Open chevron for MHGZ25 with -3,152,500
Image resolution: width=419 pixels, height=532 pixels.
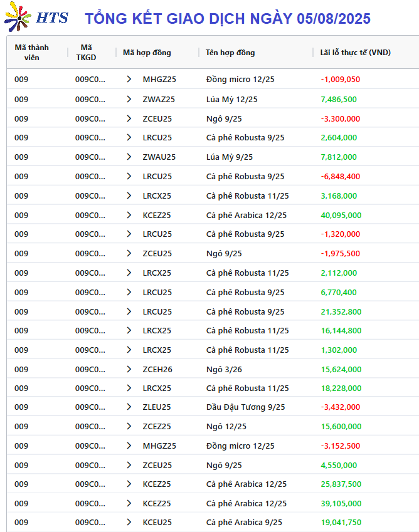tap(129, 446)
